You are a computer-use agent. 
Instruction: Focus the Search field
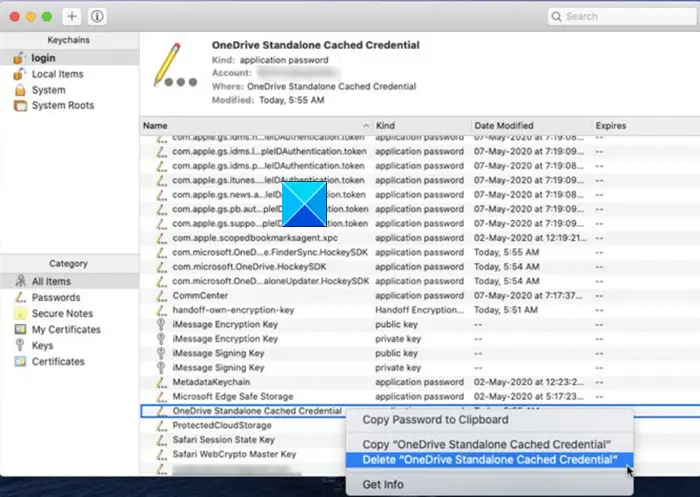coord(622,17)
